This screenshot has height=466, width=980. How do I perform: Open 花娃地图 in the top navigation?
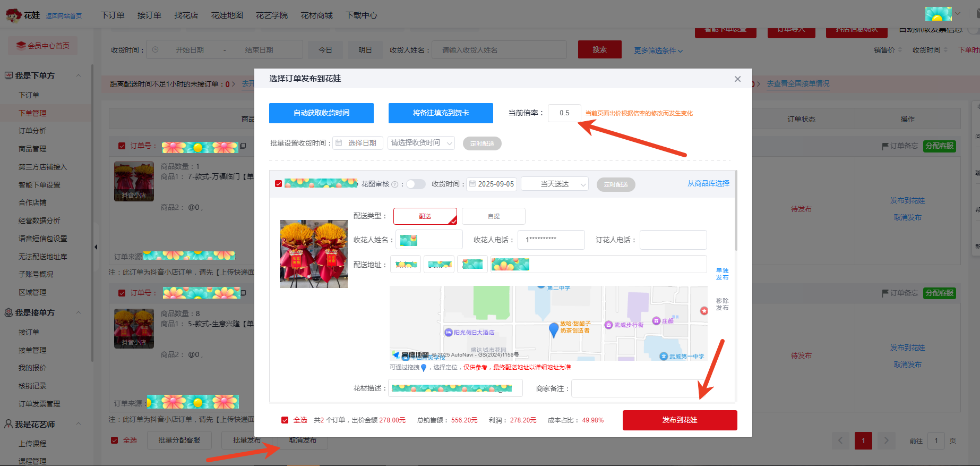(227, 15)
